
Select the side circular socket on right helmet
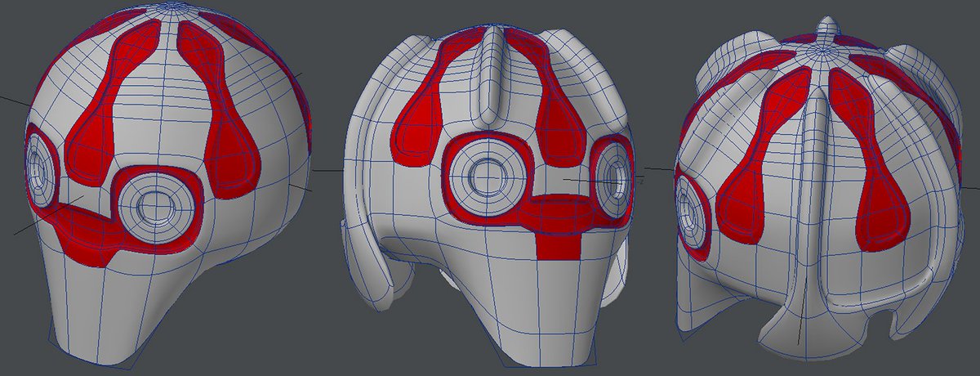coord(693,214)
